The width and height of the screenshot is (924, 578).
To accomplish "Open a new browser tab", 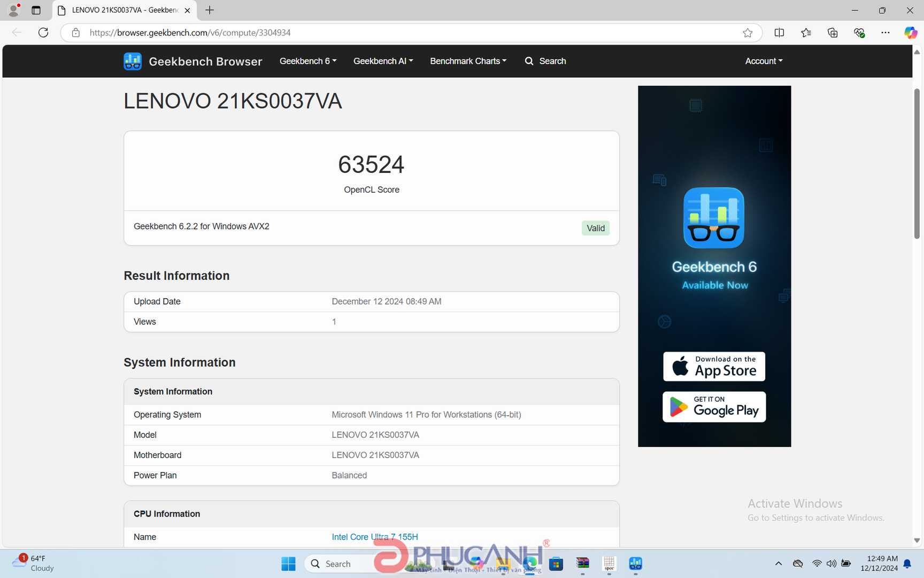I will (210, 10).
